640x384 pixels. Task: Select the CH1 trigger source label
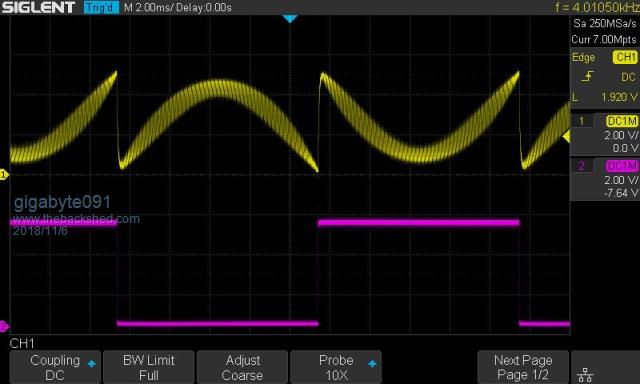625,57
